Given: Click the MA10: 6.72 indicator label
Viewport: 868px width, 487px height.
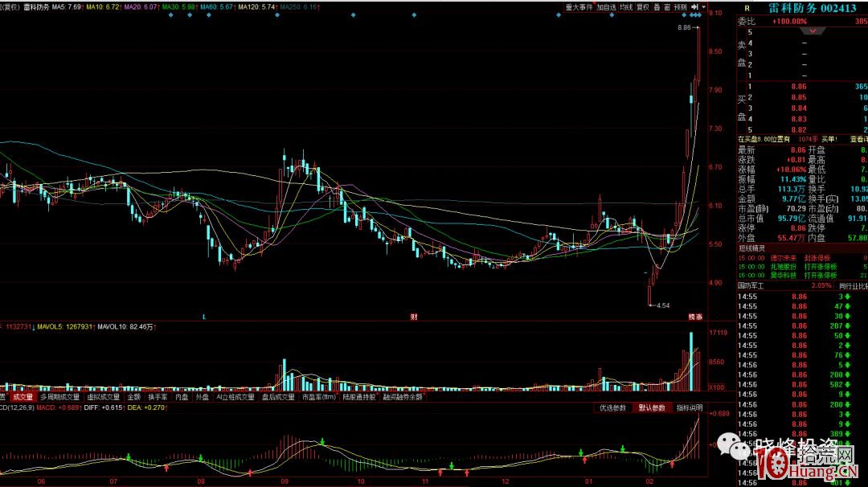Looking at the screenshot, I should (x=104, y=7).
